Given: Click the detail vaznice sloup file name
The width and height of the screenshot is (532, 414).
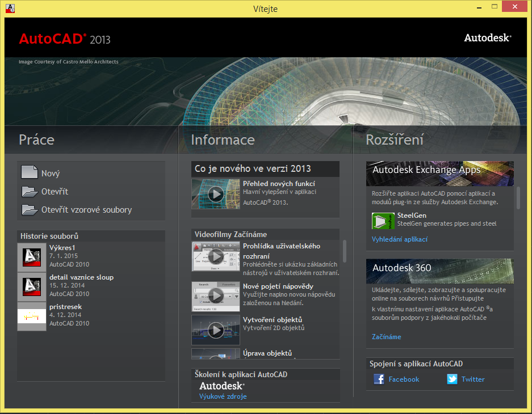Looking at the screenshot, I should click(x=81, y=277).
